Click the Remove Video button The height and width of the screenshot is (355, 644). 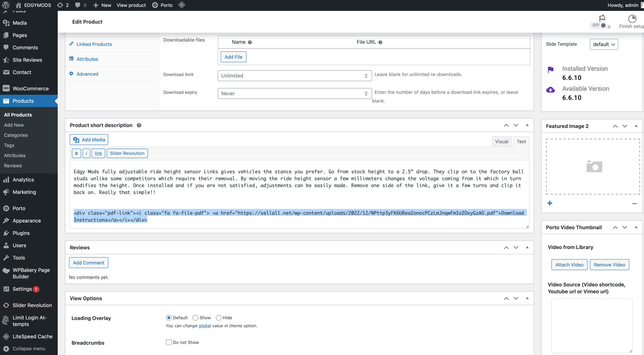coord(609,265)
